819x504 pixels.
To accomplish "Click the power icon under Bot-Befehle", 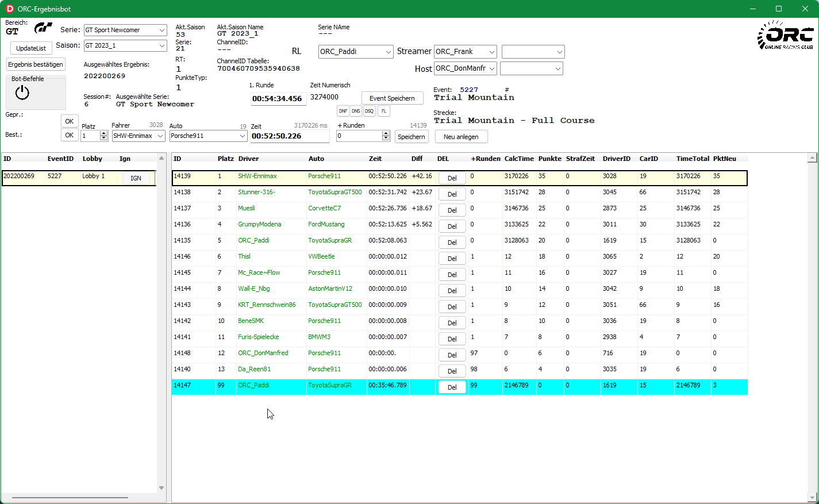I will pos(22,93).
